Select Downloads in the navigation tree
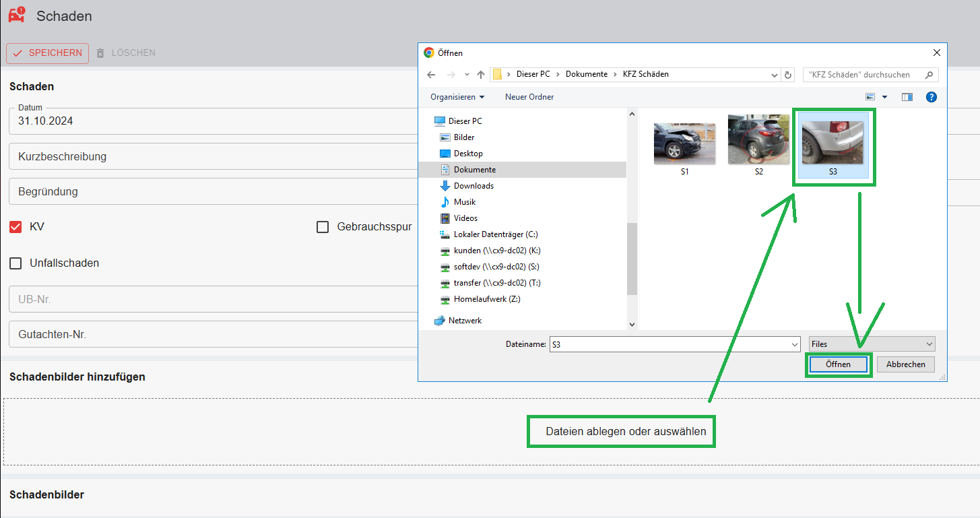The width and height of the screenshot is (980, 518). pyautogui.click(x=473, y=186)
